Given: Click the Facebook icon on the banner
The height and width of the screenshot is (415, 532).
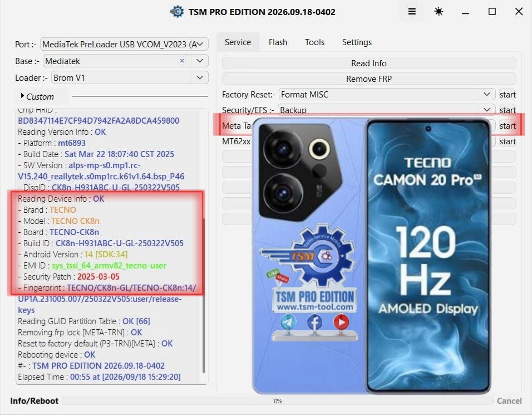Looking at the screenshot, I should tap(314, 321).
